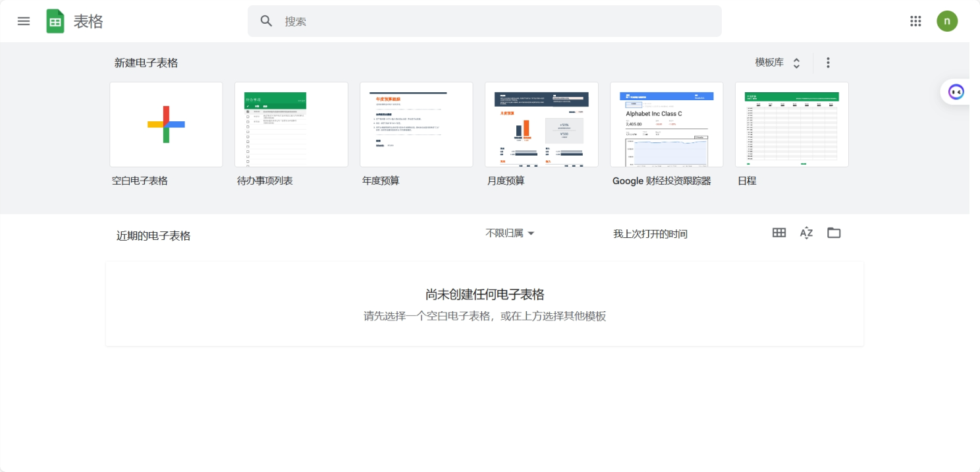Open the Google apps grid launcher

[915, 20]
